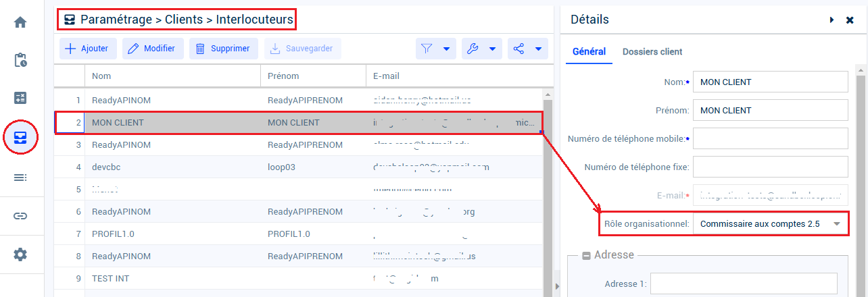Sort by the Nom column header
The width and height of the screenshot is (868, 297).
pyautogui.click(x=172, y=76)
